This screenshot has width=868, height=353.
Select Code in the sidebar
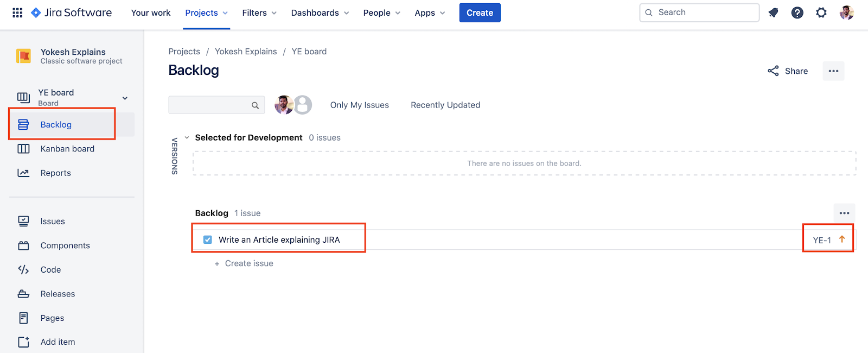pos(50,269)
